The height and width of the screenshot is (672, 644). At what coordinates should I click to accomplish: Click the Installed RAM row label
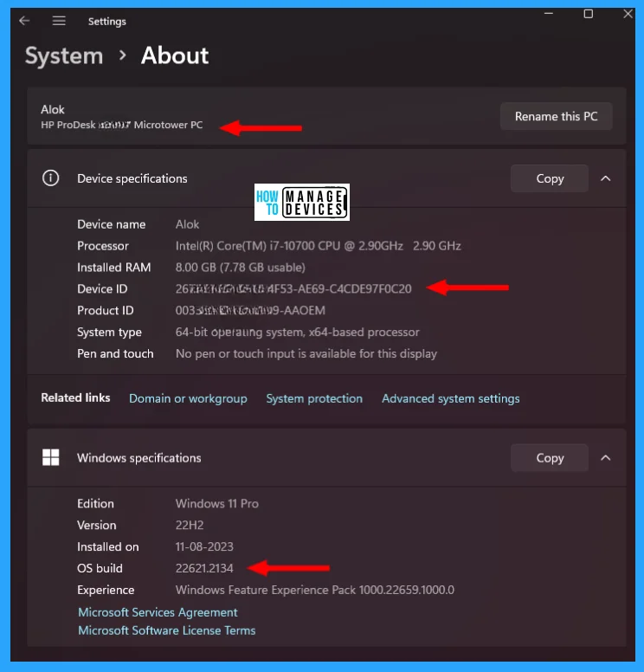click(114, 268)
